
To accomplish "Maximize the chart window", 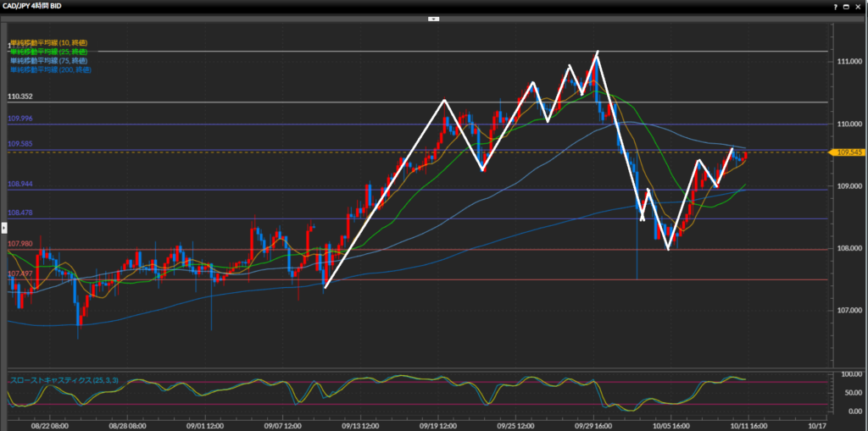I will coord(848,6).
